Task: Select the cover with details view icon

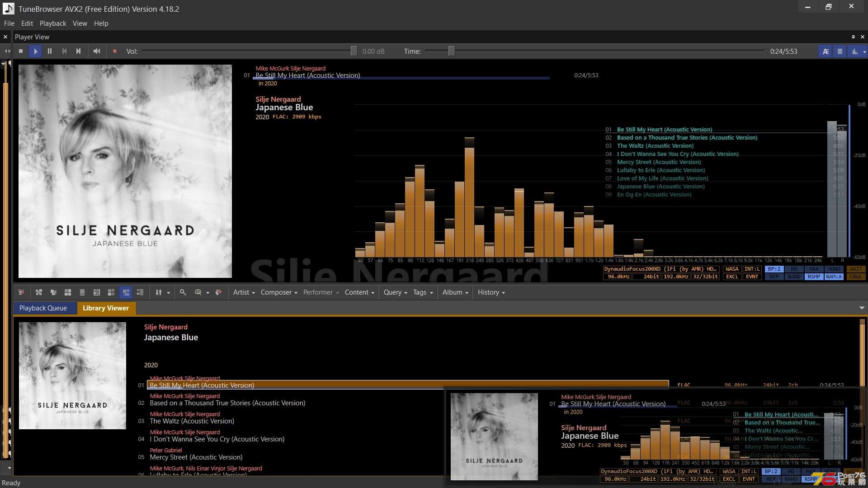Action: (111, 292)
